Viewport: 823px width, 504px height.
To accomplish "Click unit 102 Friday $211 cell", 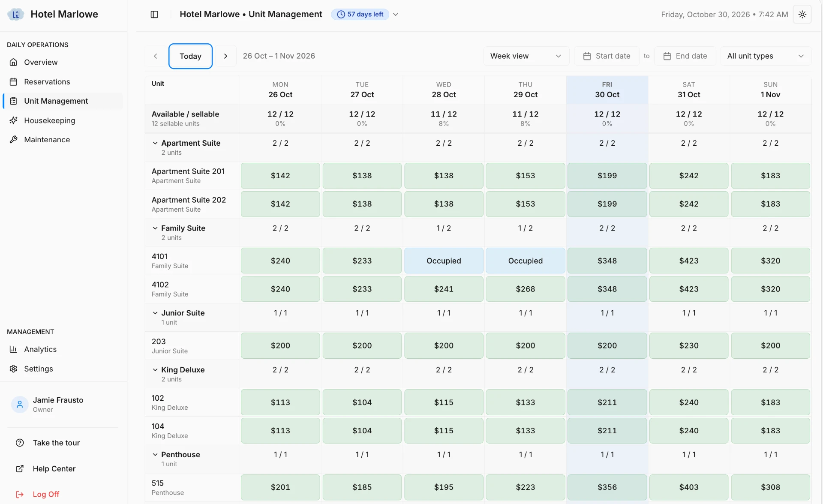I will pos(607,402).
